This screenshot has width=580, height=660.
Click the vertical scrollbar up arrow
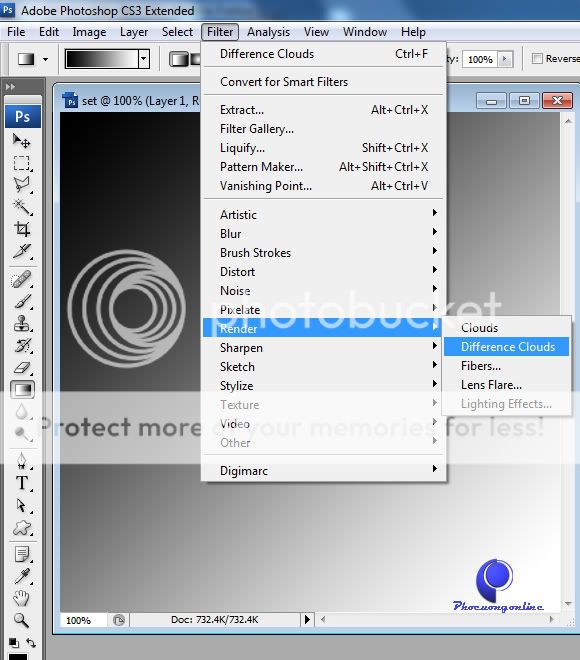click(x=568, y=121)
